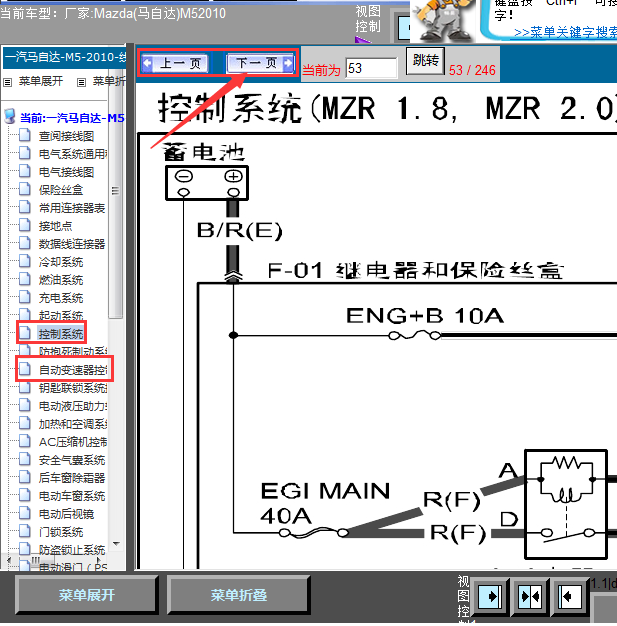The width and height of the screenshot is (617, 626).
Task: Open 电动后视镜 tree item
Action: click(66, 514)
